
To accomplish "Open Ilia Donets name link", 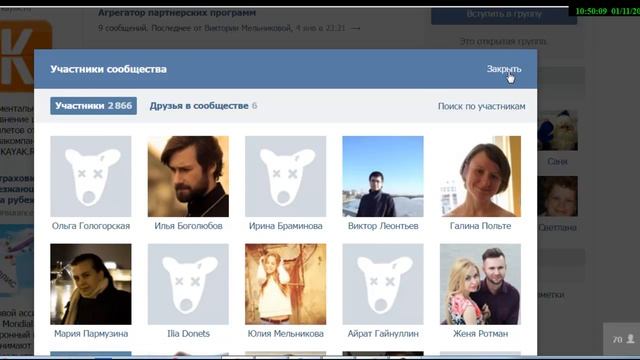I will pos(188,333).
